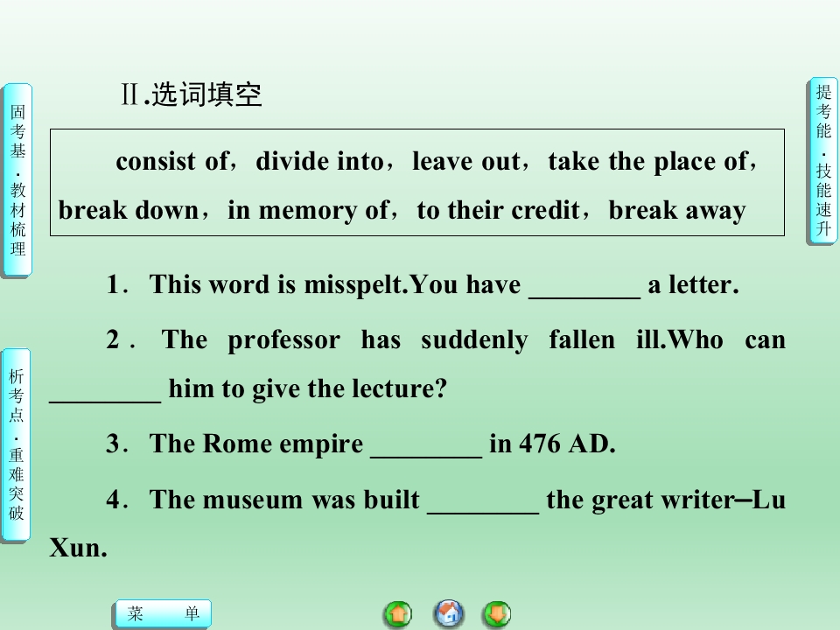
Task: Click the heading 'Ⅱ.选词填空'
Action: [x=192, y=94]
